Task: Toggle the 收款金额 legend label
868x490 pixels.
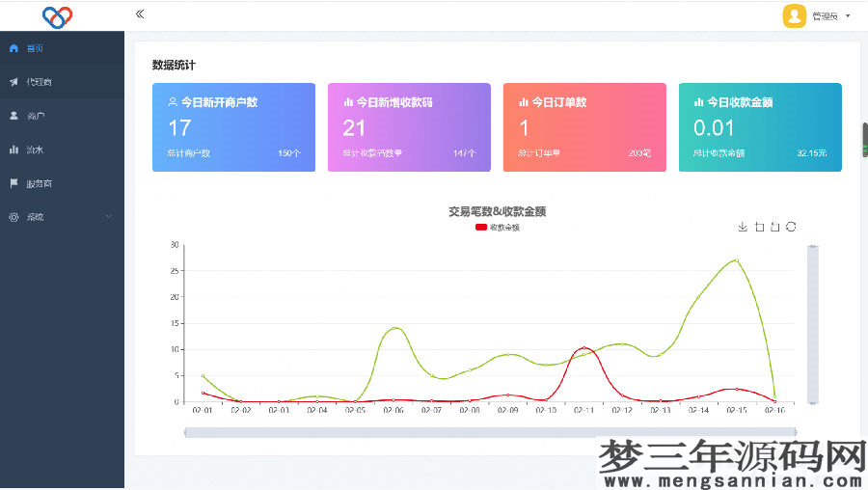Action: click(504, 228)
